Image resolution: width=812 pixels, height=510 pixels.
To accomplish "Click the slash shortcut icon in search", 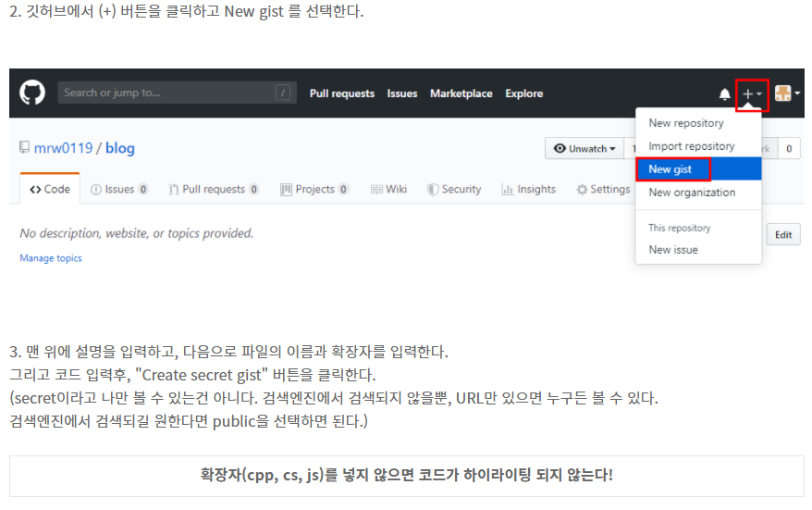I will click(283, 93).
